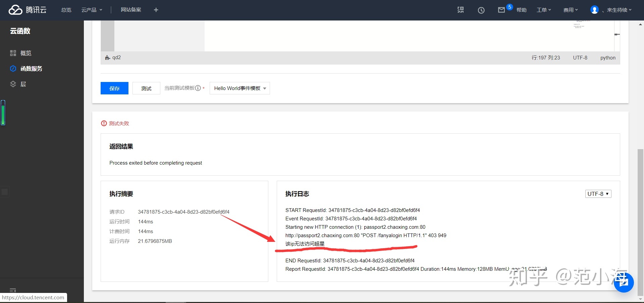The image size is (644, 303).
Task: Click the clock history icon
Action: point(481,10)
